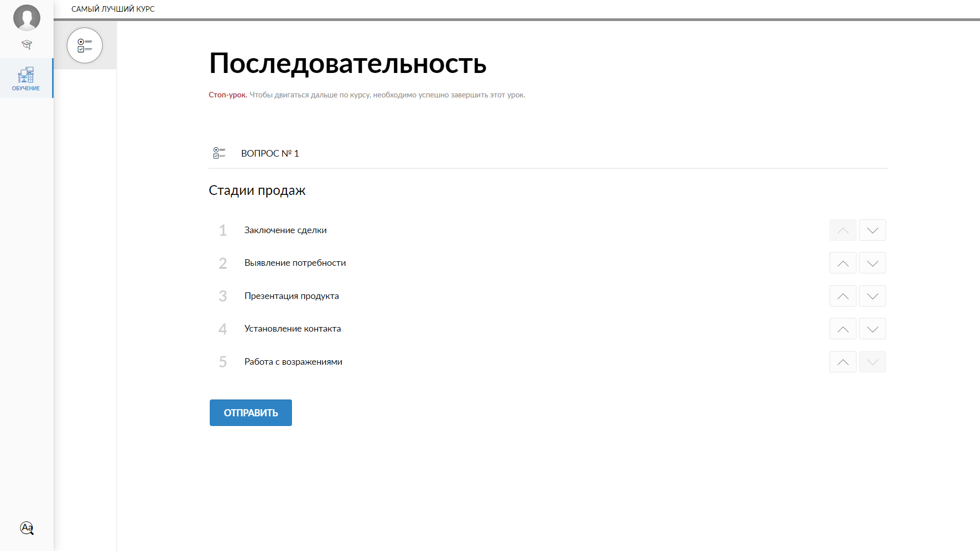Image resolution: width=980 pixels, height=551 pixels.
Task: Click the ВОПРОС № 1 heading
Action: coord(270,153)
